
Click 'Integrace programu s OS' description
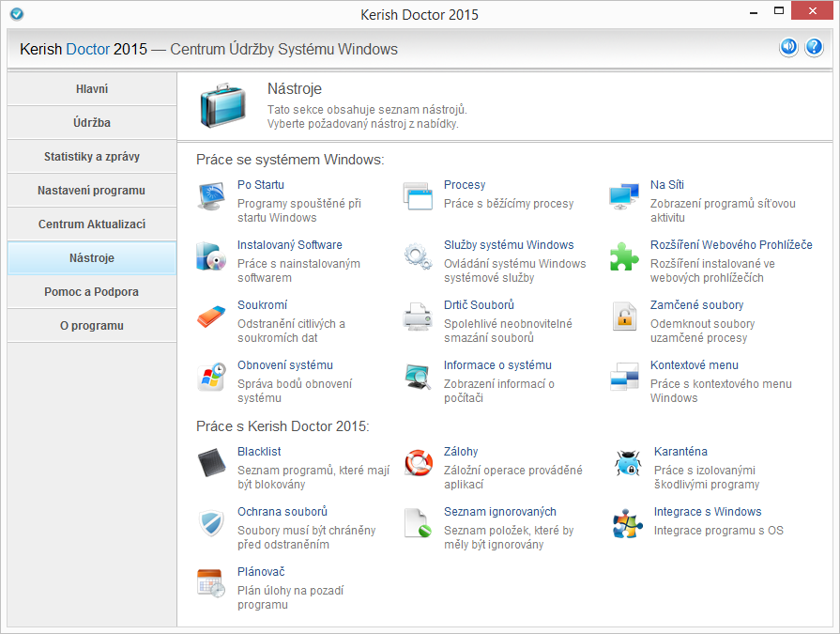(718, 531)
